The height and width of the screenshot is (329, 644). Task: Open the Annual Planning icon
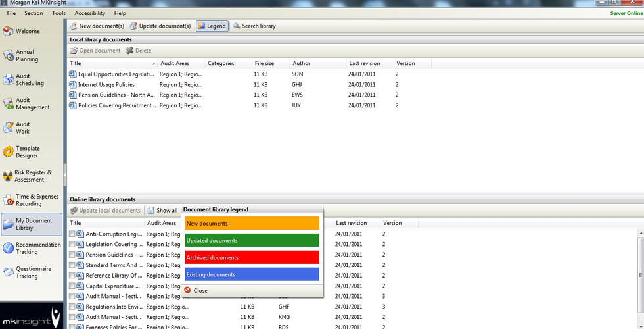click(x=8, y=55)
